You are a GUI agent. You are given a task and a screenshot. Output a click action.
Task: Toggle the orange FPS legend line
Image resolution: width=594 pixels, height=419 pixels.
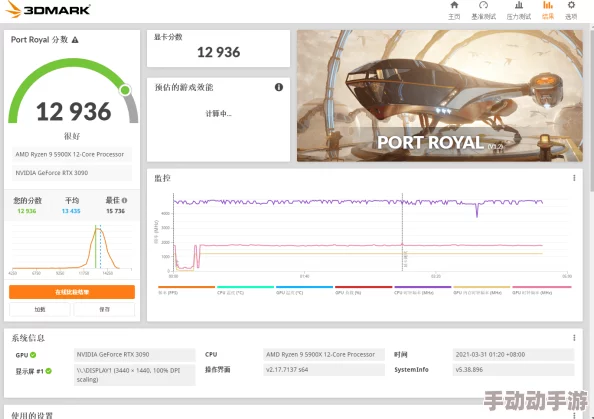(186, 290)
